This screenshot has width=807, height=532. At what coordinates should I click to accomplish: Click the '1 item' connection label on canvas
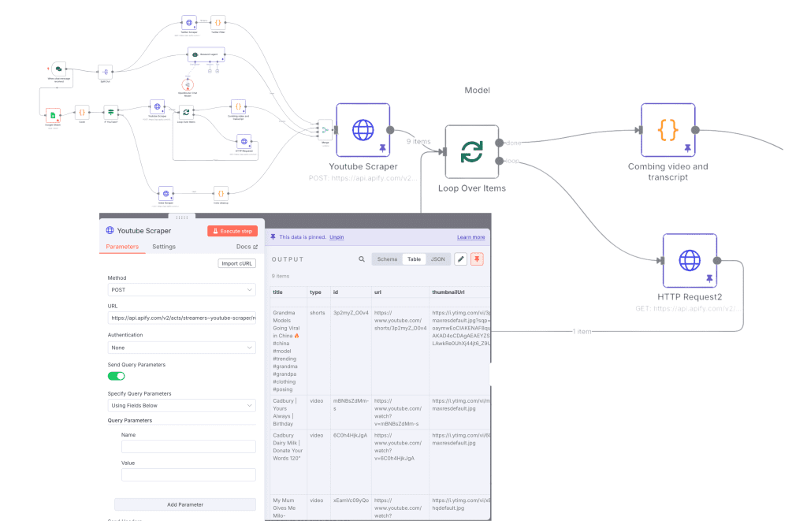tap(582, 331)
